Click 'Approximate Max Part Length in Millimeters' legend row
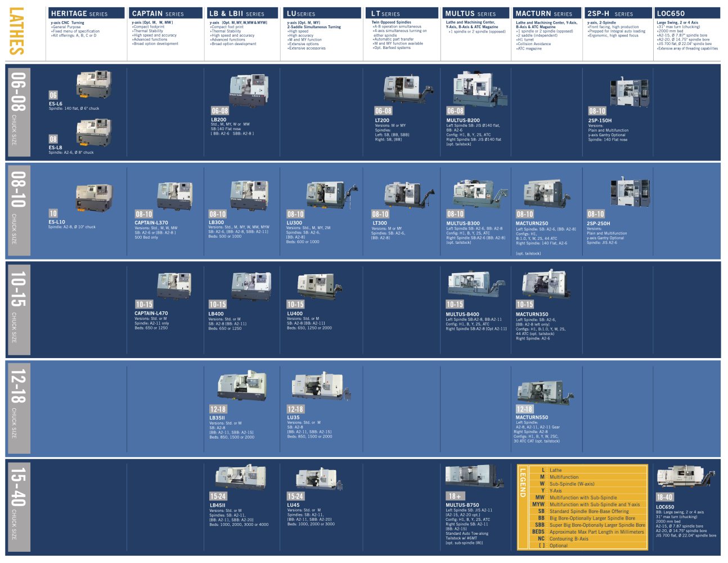The width and height of the screenshot is (728, 563). point(588,532)
